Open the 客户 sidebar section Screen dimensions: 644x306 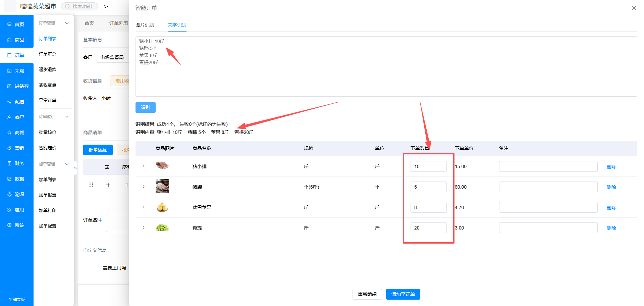pos(16,117)
